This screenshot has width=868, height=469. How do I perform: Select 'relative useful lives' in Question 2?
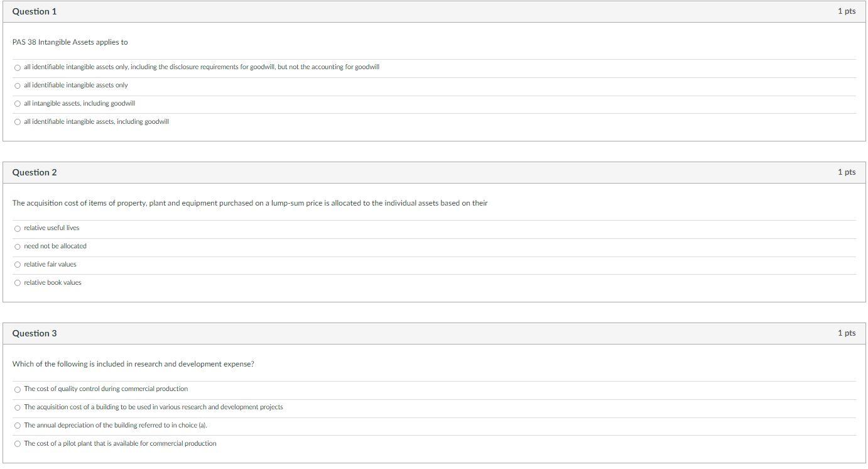click(x=18, y=228)
